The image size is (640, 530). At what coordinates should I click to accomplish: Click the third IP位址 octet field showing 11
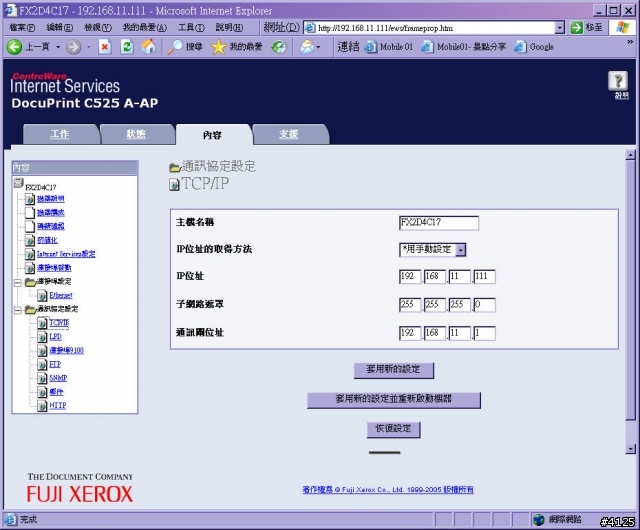(460, 276)
